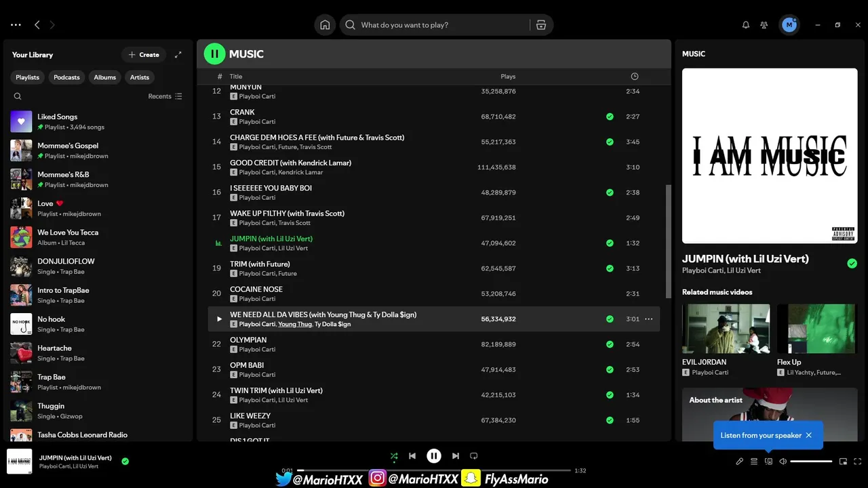Open the Browse icon in search bar

[x=540, y=25]
